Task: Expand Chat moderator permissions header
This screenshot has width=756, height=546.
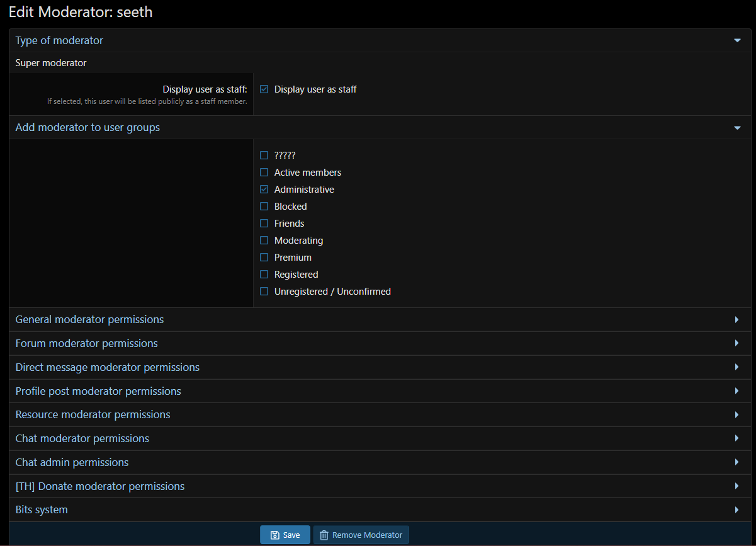Action: coord(82,439)
